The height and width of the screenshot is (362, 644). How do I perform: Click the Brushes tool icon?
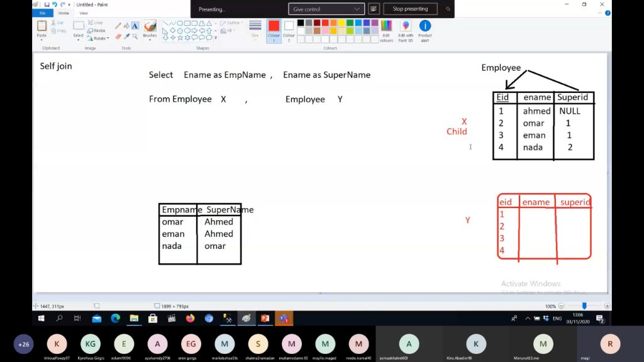coord(150,26)
